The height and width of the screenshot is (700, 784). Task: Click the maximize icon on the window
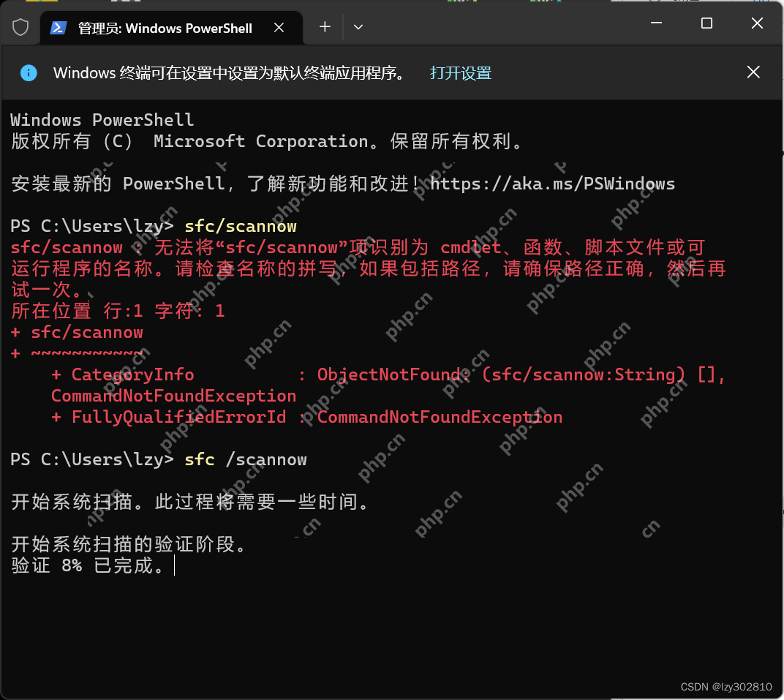tap(706, 23)
